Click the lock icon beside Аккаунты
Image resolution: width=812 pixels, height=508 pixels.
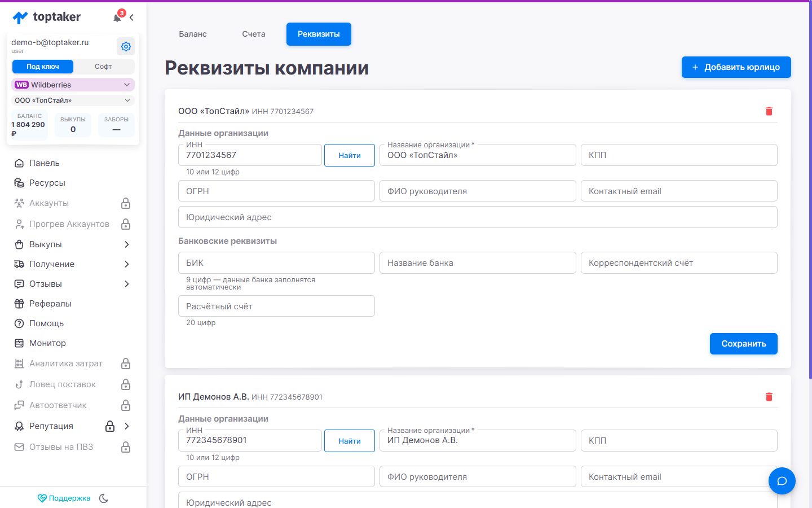point(126,203)
